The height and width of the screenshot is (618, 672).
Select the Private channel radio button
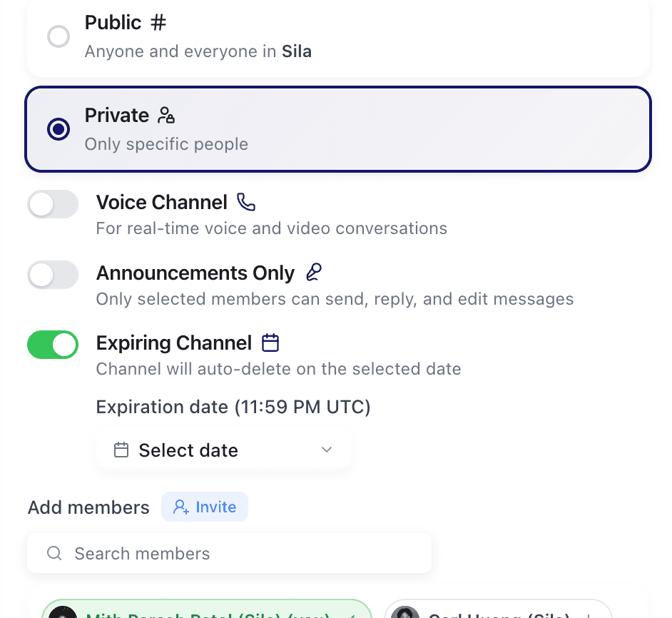pos(58,129)
